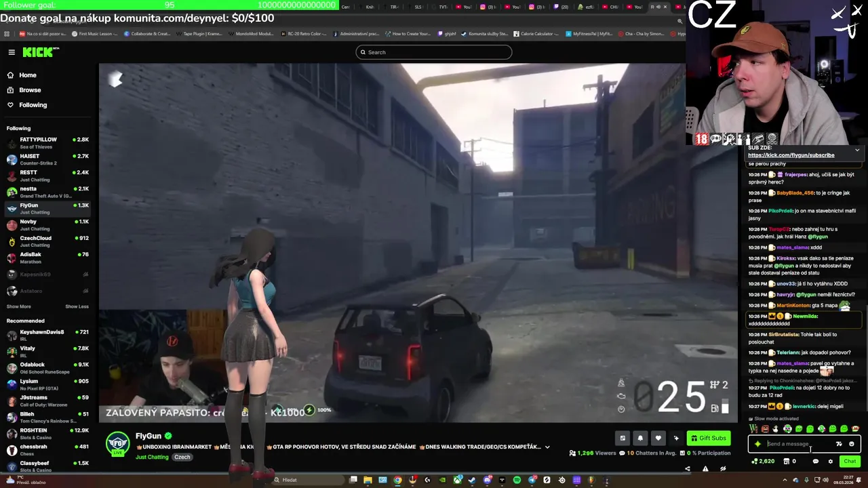Click FlyGun streamer avatar below video
This screenshot has width=868, height=488.
(x=117, y=444)
